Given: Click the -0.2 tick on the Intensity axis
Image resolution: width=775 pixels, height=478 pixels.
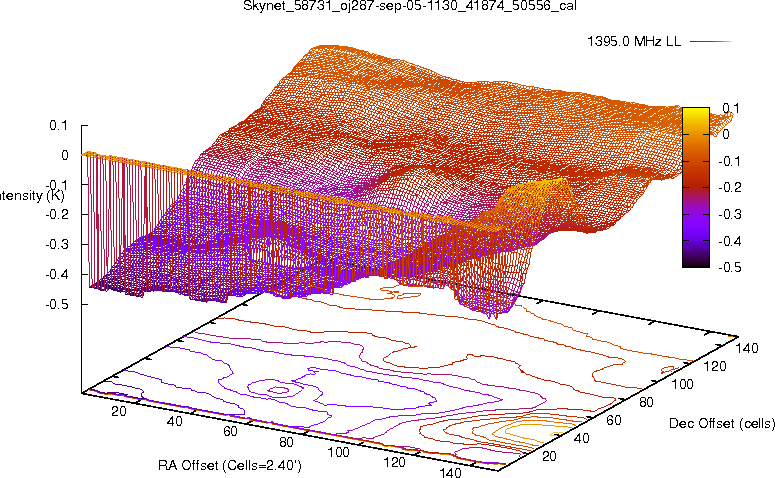Looking at the screenshot, I should [x=56, y=215].
